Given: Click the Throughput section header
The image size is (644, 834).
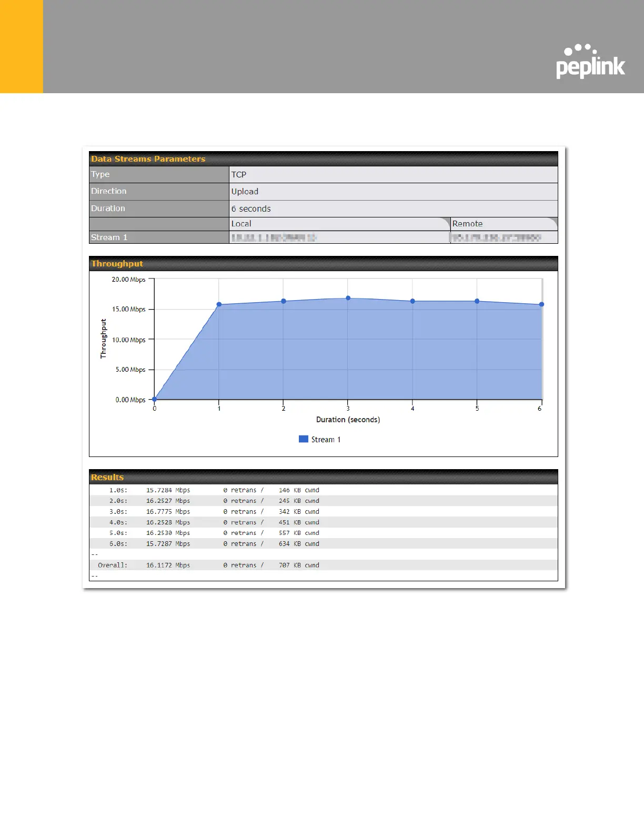Looking at the screenshot, I should [324, 263].
